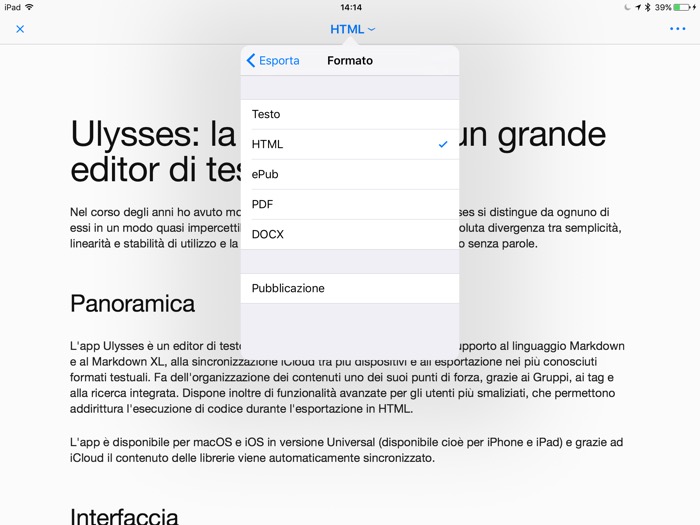The image size is (700, 525).
Task: Click the Interfaccia heading
Action: coord(124,516)
